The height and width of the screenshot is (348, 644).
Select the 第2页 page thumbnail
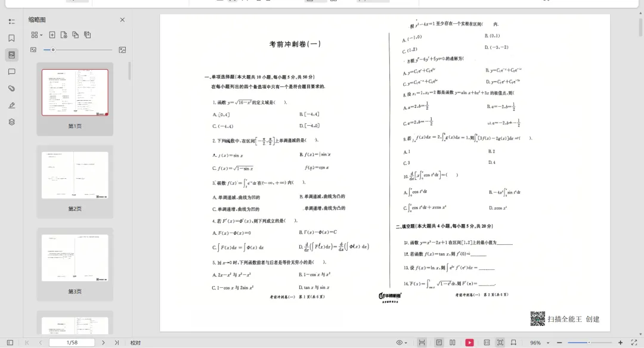[x=75, y=175]
